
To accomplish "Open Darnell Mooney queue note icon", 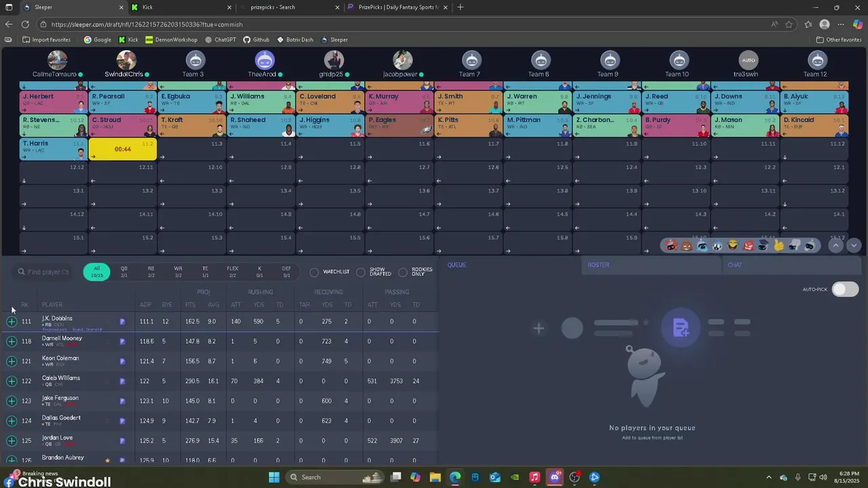I will point(122,342).
